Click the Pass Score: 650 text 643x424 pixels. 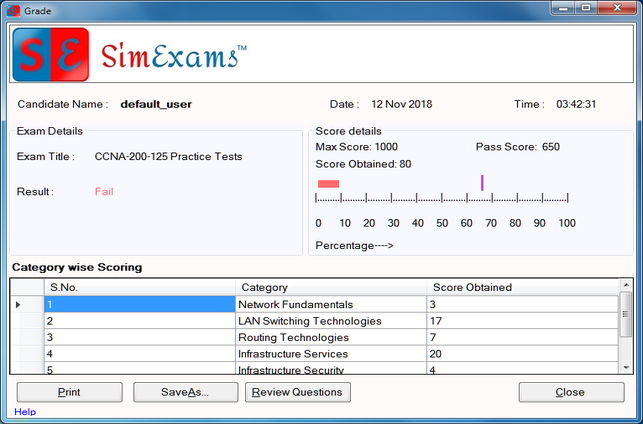coord(518,147)
